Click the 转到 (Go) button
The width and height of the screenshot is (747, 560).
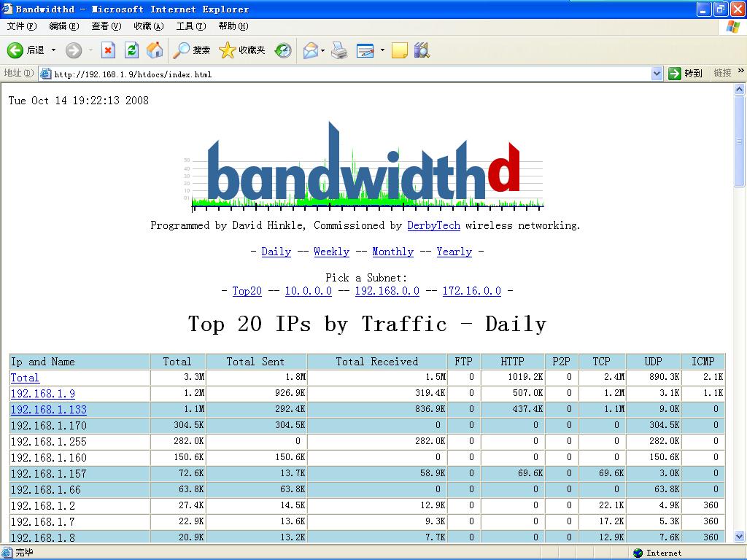[685, 74]
